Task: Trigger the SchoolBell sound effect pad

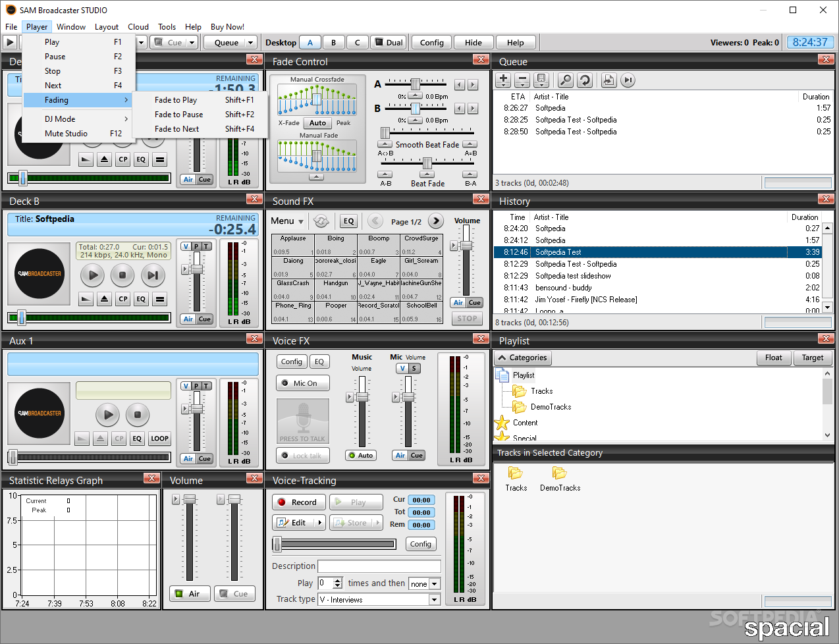Action: 421,312
